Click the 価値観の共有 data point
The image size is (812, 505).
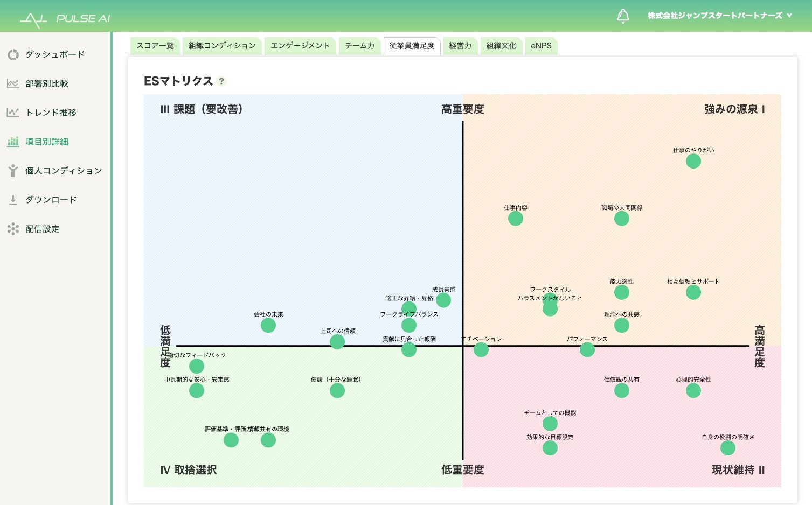click(622, 390)
